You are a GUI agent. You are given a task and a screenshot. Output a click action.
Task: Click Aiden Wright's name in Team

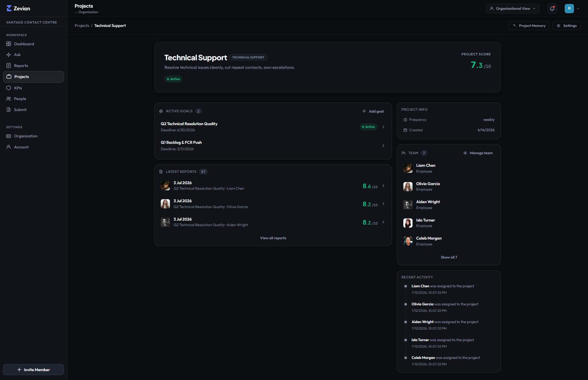(428, 202)
